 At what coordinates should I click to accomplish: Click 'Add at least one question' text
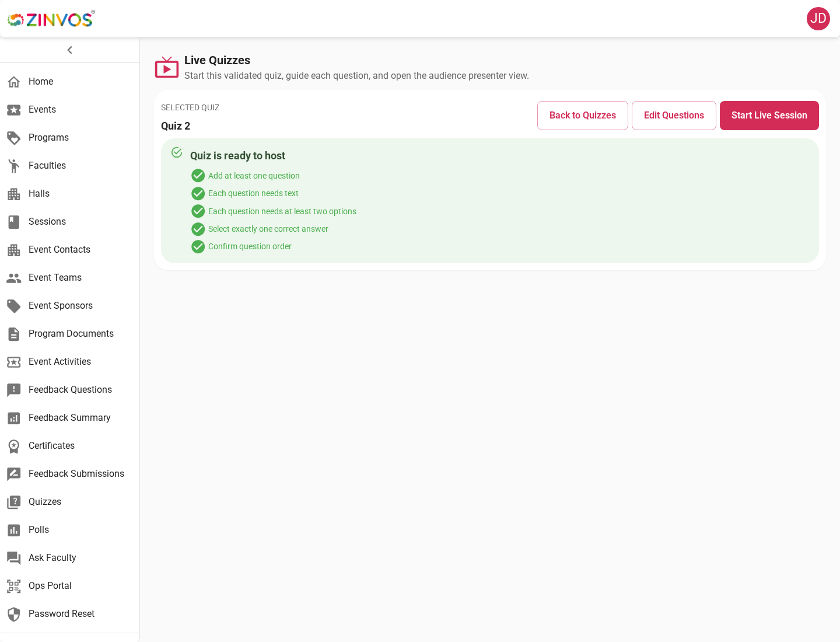(x=254, y=176)
